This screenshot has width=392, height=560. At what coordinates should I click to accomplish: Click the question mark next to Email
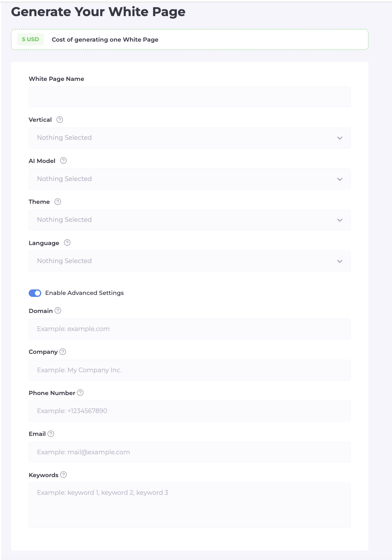[x=51, y=434]
